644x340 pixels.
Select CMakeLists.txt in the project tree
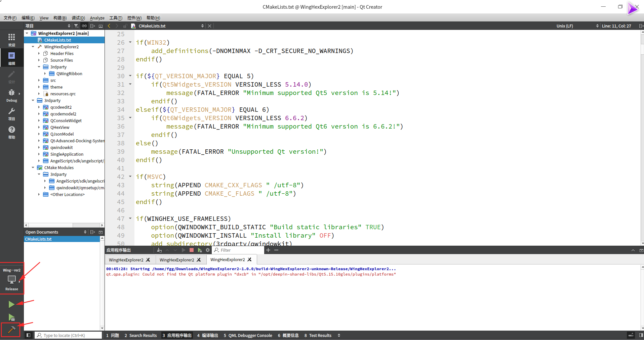coord(57,40)
